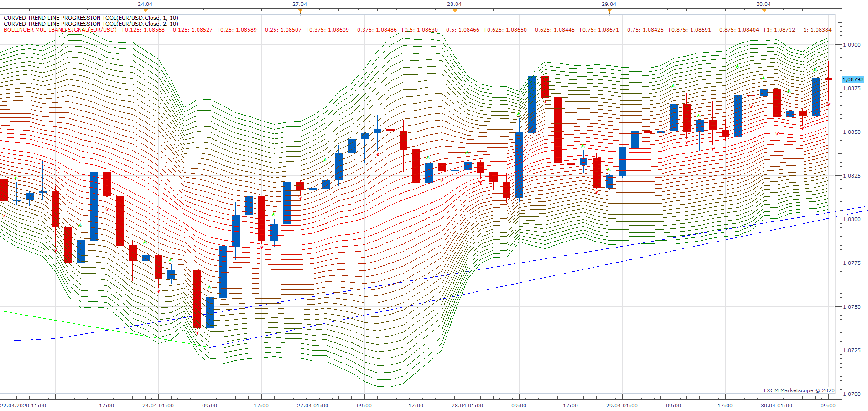
Task: Click the +1: 1,08712 band value
Action: [x=779, y=30]
